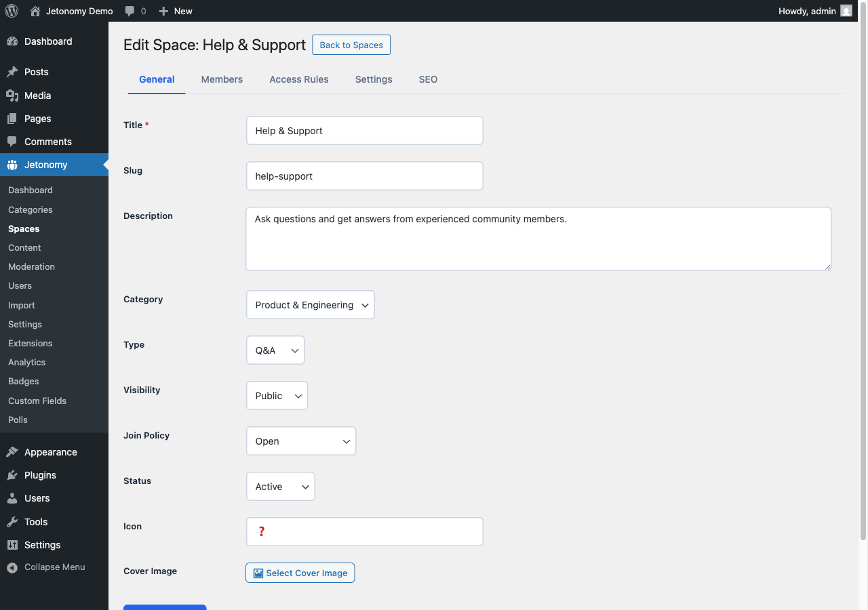Viewport: 868px width, 610px height.
Task: Open the Status dropdown
Action: tap(280, 486)
